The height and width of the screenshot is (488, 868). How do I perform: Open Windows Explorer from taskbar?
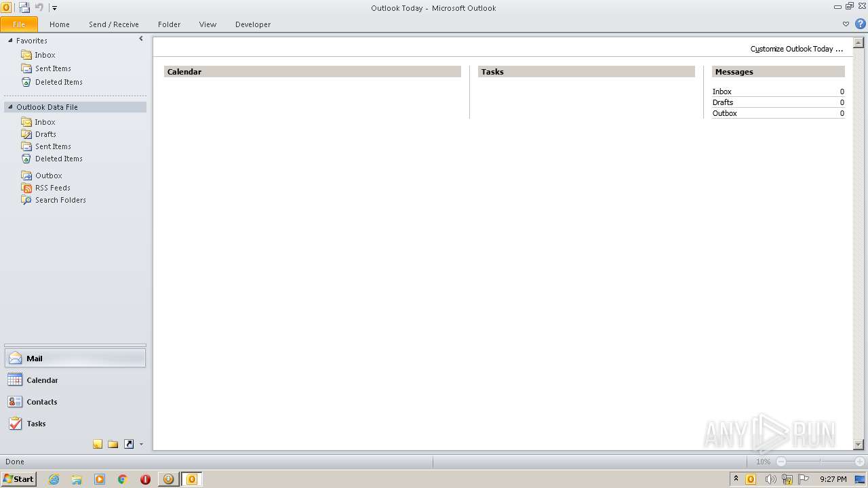tap(77, 479)
